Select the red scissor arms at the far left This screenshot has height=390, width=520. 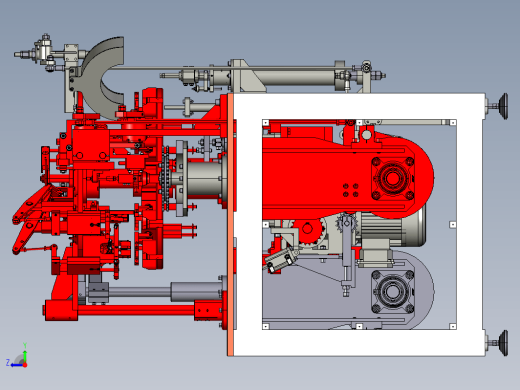32,218
